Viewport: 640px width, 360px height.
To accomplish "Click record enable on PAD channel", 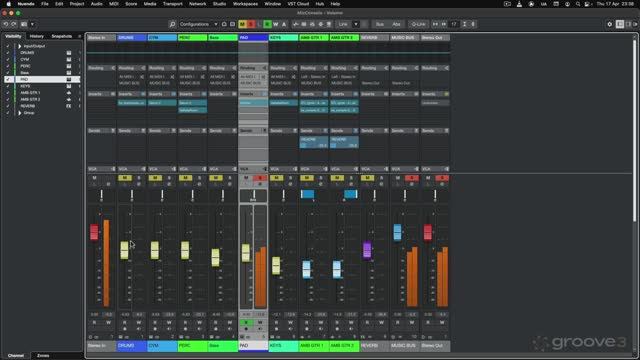I will click(x=246, y=329).
